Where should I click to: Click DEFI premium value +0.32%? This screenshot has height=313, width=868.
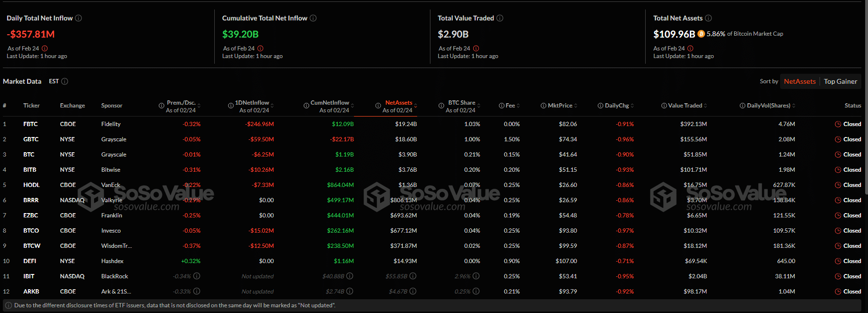tap(191, 261)
